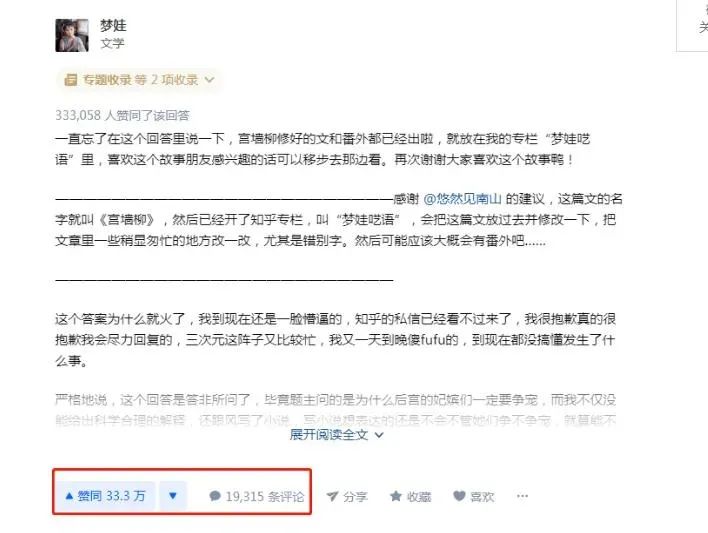Downvote using the down triangle button

(x=172, y=496)
